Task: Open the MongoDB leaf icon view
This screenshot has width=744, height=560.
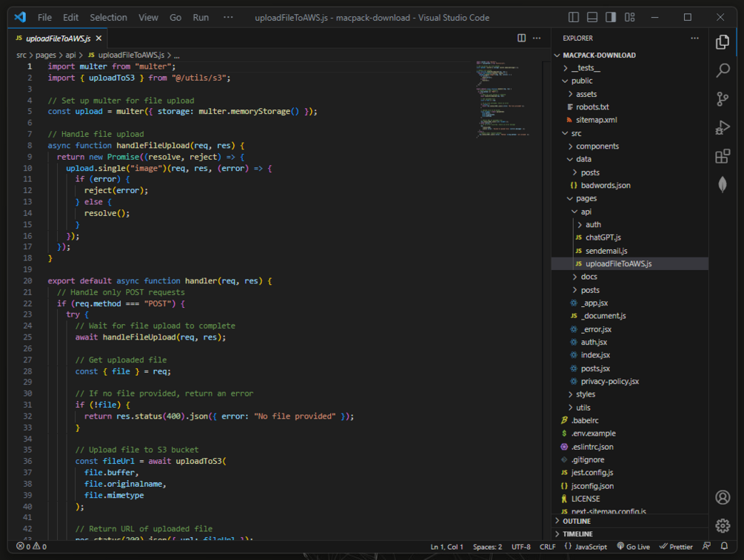Action: click(x=723, y=185)
